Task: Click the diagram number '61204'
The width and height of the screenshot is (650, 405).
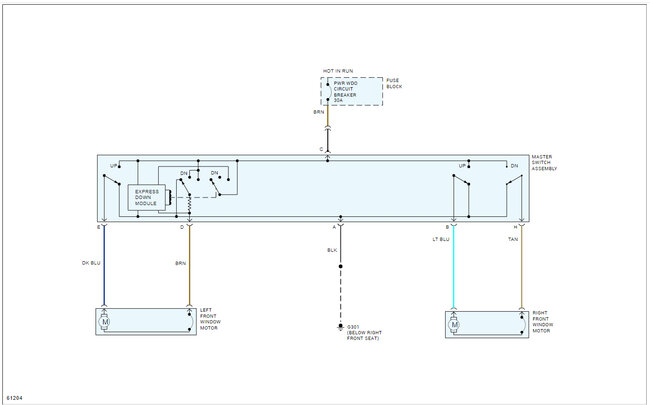Action: (15, 398)
